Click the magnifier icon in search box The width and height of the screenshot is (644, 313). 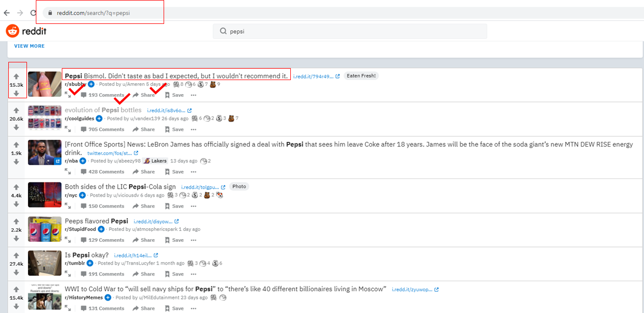tap(224, 31)
